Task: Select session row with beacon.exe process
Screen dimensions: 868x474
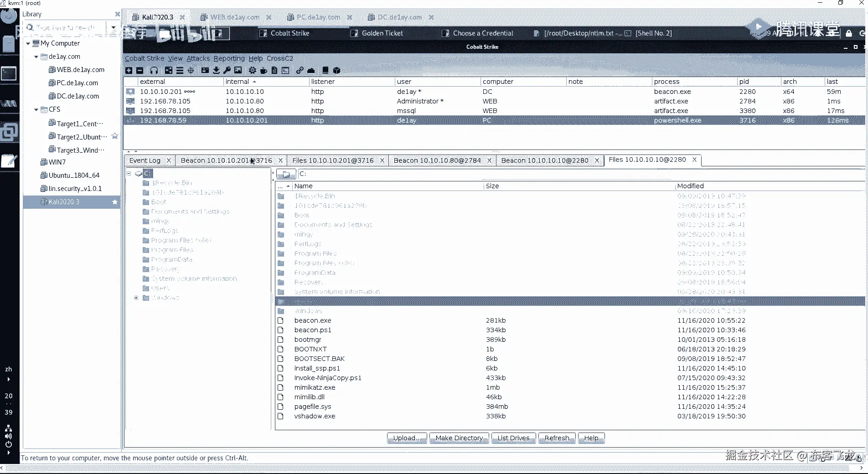Action: (x=494, y=92)
